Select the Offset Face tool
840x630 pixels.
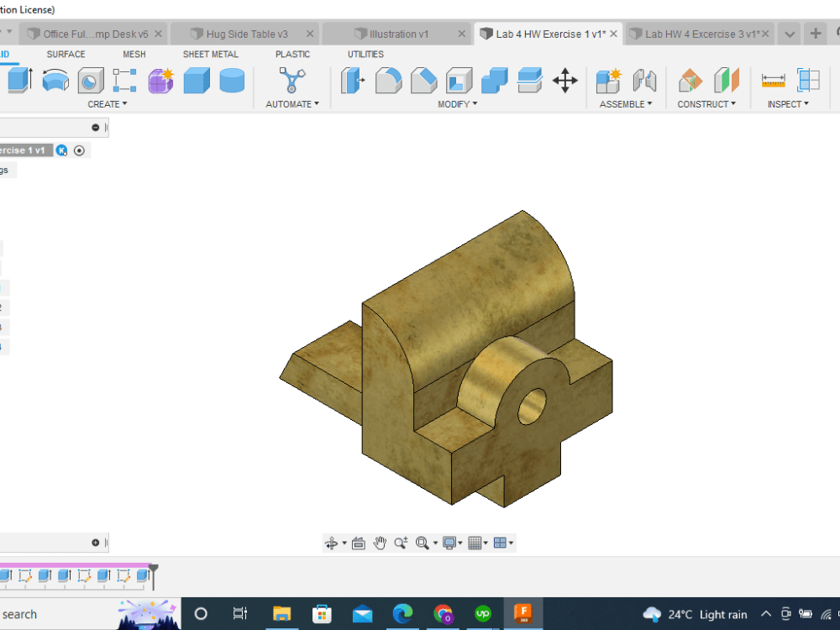(x=530, y=81)
